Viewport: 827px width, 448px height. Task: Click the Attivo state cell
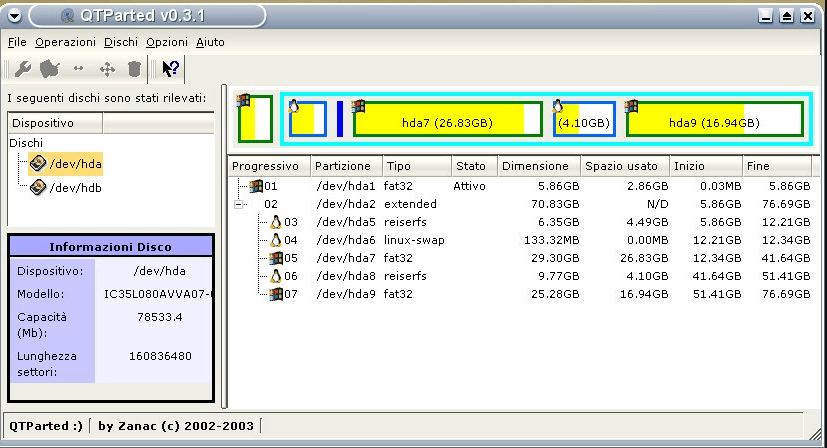click(469, 186)
